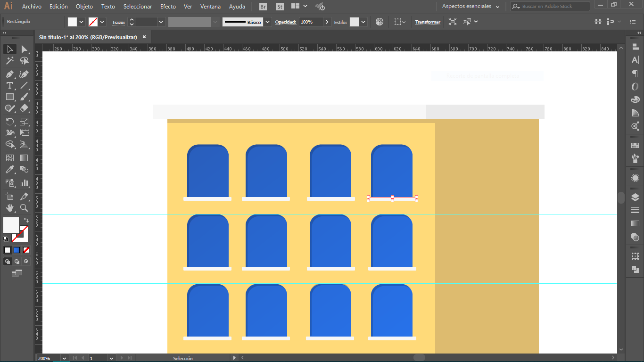Screen dimensions: 644x362
Task: Choose the Free Transform tool
Action: click(x=24, y=133)
